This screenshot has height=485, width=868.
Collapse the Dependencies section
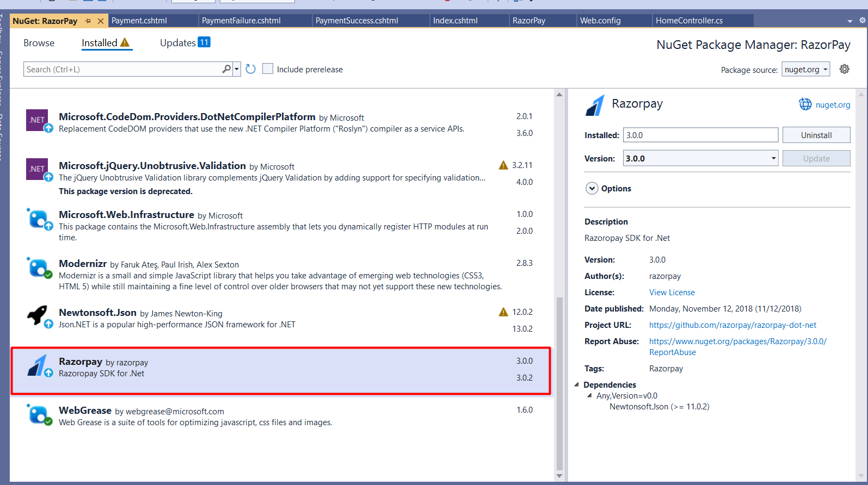pos(576,384)
